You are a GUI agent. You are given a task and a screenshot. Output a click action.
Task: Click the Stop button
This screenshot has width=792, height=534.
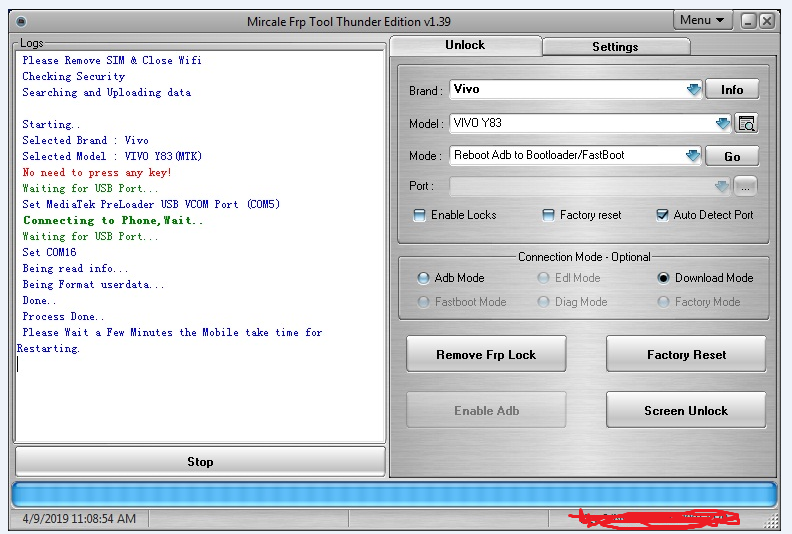(200, 461)
